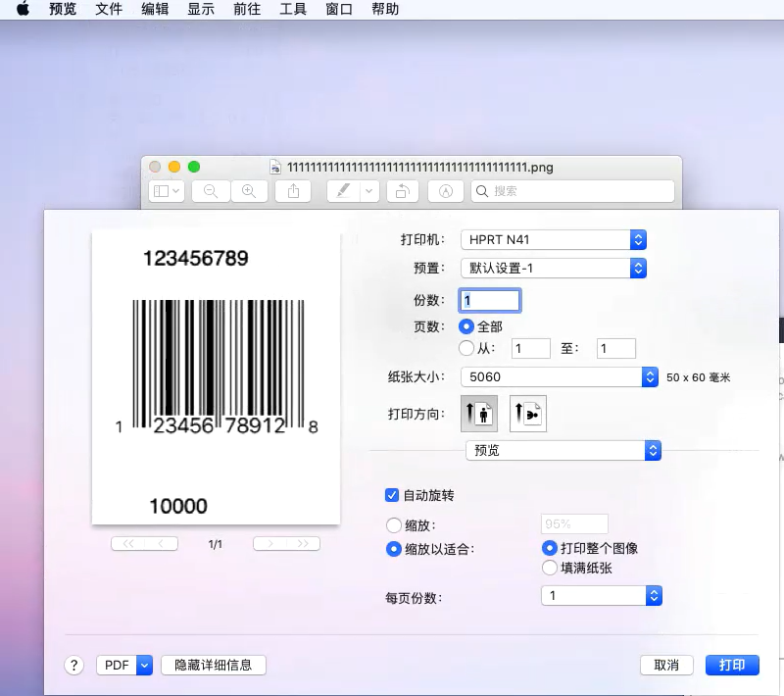Click the 取消 button
784x696 pixels.
tap(666, 665)
